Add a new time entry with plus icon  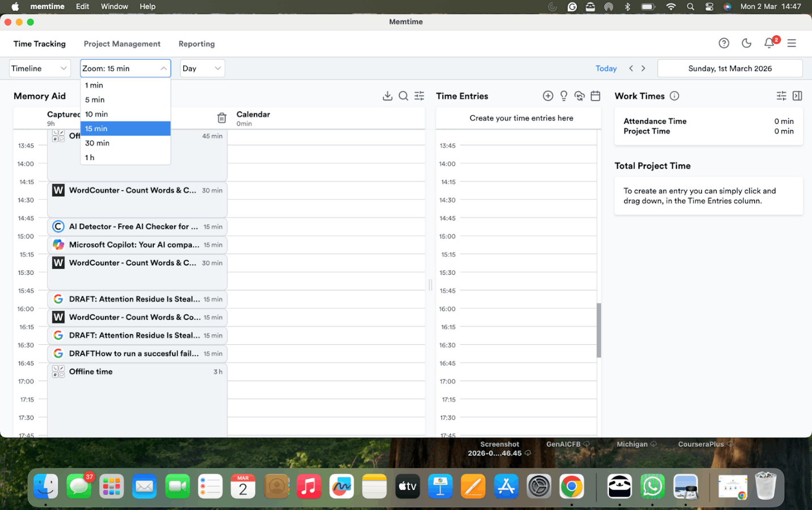point(548,96)
